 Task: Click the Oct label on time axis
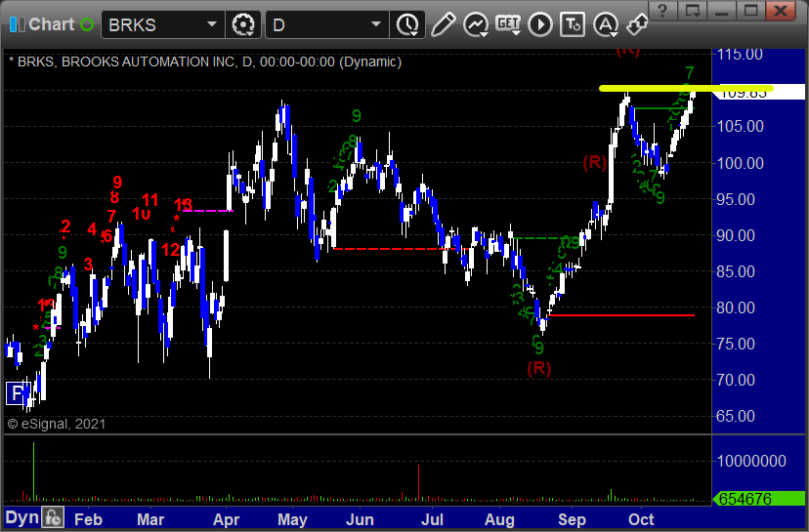640,519
